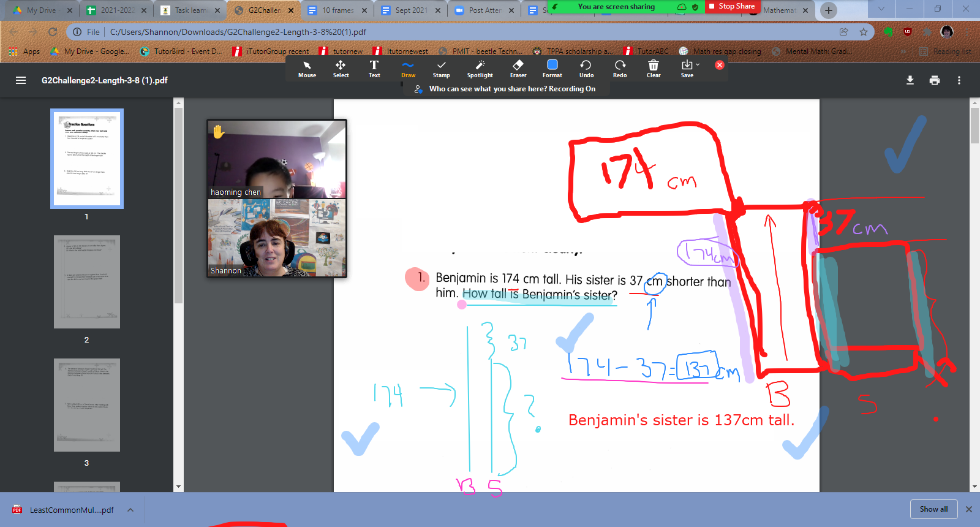Open LeastCommonMul downloaded PDF
Viewport: 980px width, 527px height.
point(64,510)
